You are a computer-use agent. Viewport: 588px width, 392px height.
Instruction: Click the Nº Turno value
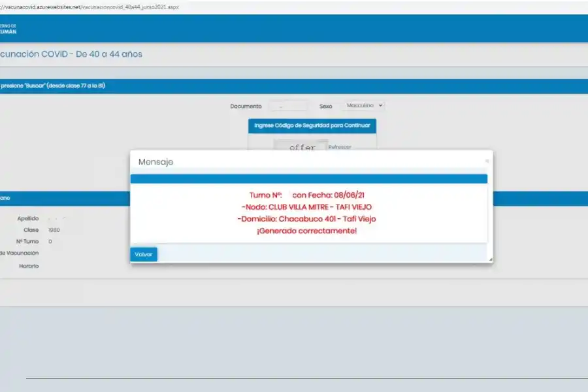50,242
